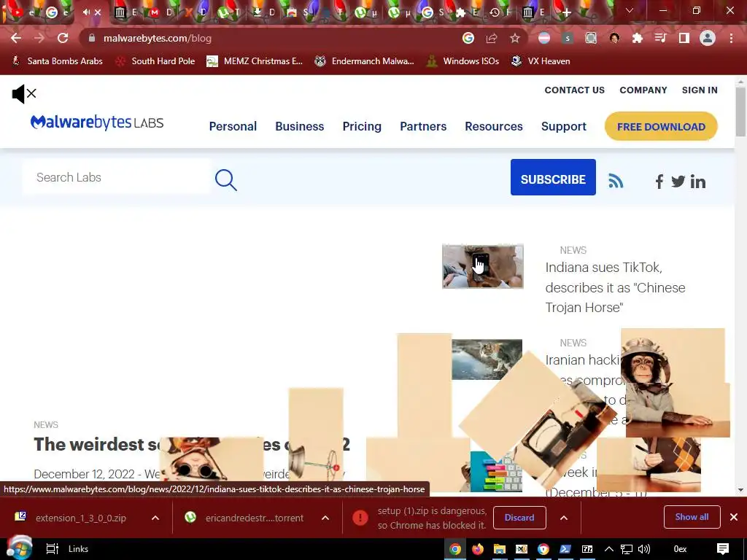747x560 pixels.
Task: Open MEMZ Christmas bookmark
Action: pos(255,61)
